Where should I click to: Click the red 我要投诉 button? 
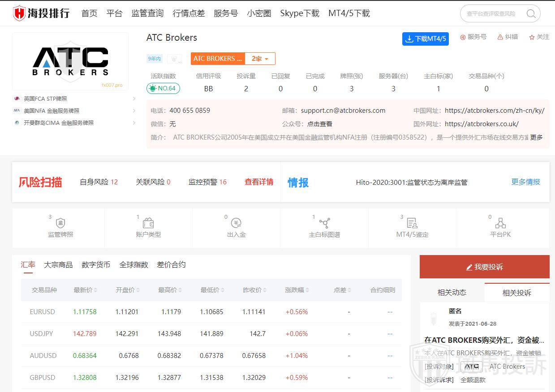(x=484, y=267)
